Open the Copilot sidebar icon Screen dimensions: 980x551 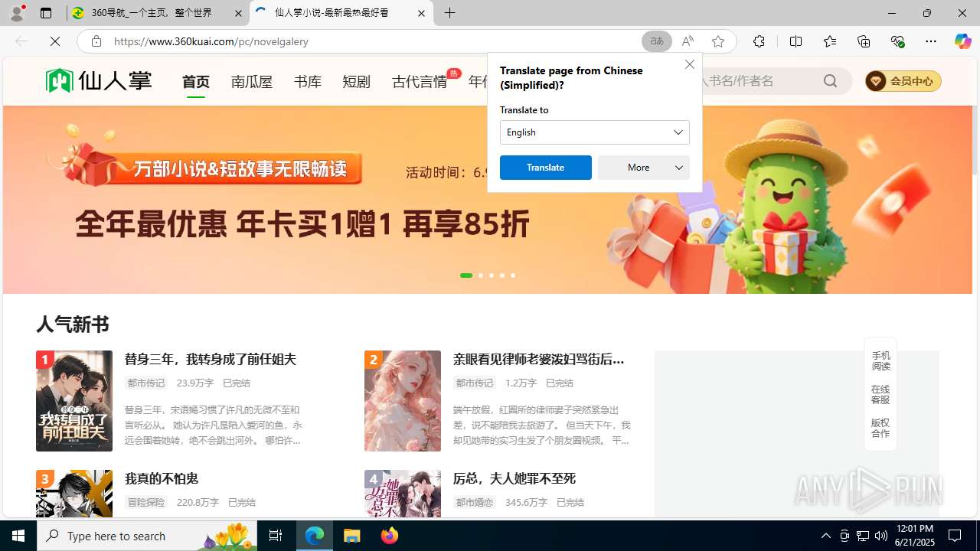962,41
